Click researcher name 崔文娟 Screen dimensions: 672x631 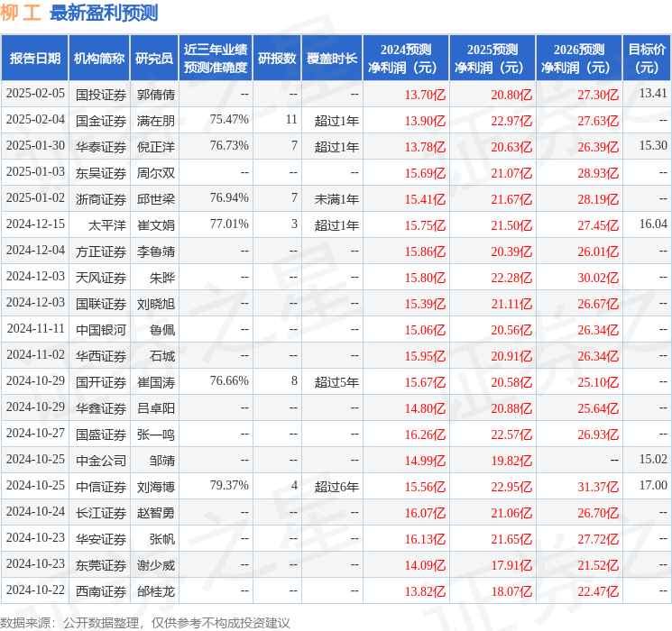[156, 225]
